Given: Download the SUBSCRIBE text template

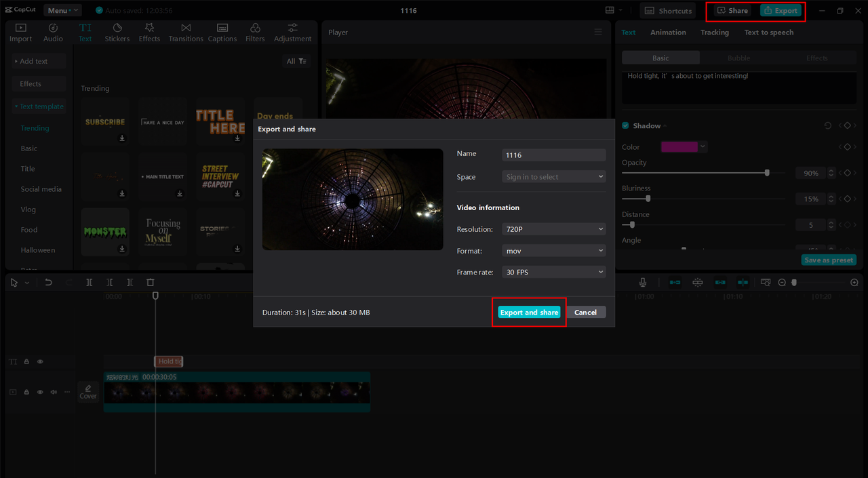Looking at the screenshot, I should tap(123, 138).
